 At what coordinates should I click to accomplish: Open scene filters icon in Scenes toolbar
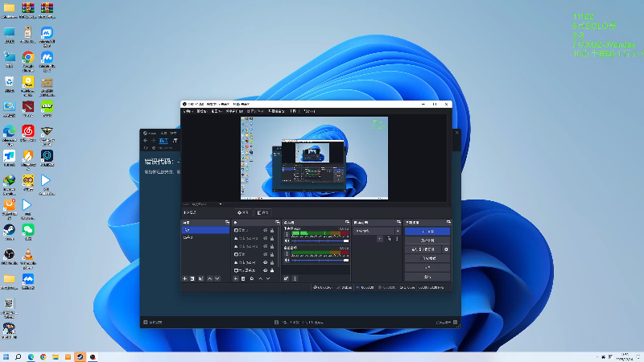point(200,278)
